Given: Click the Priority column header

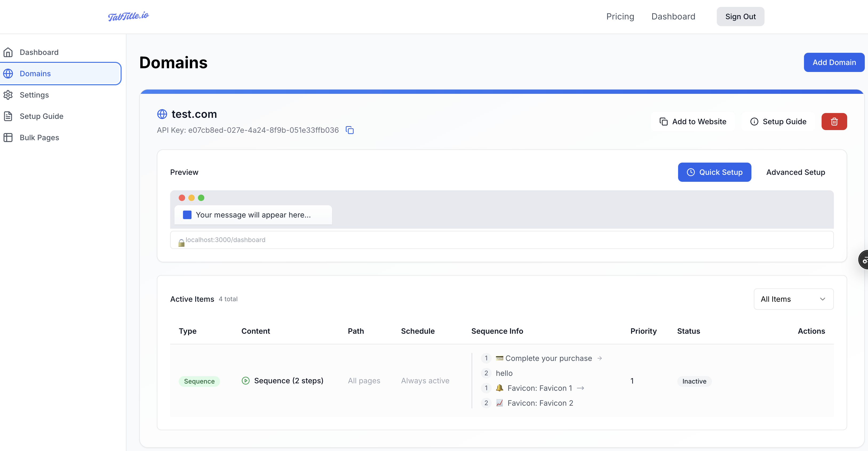Looking at the screenshot, I should tap(643, 331).
